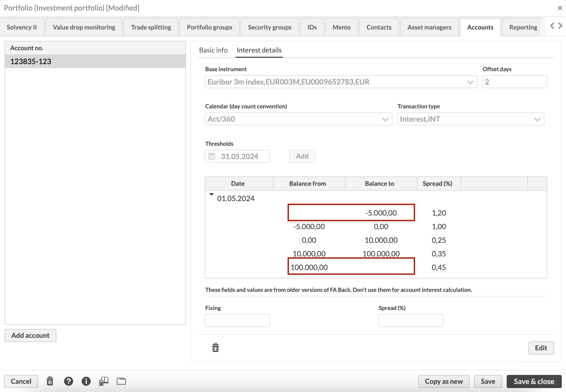Open Trade splitting tab
The height and width of the screenshot is (392, 566).
click(151, 27)
